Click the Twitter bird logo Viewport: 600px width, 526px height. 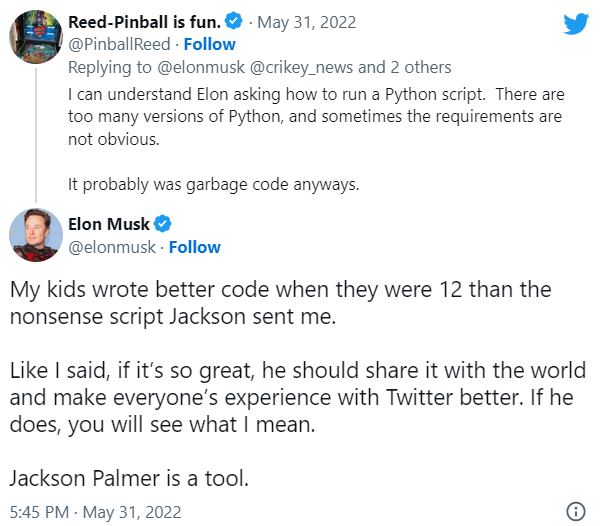576,24
